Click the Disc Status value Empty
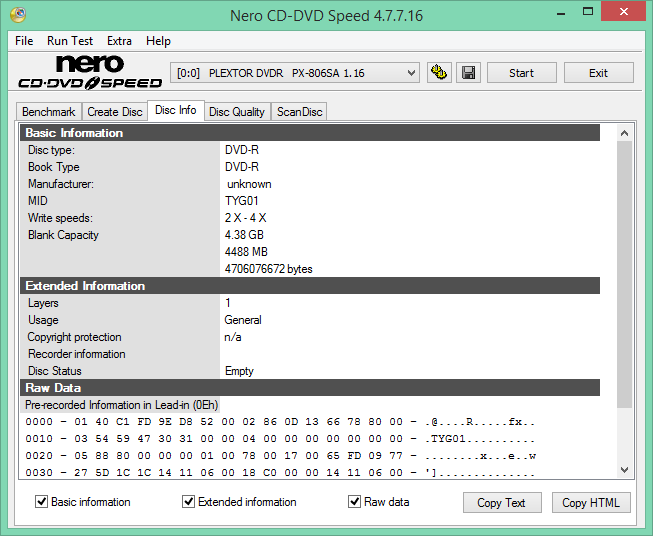 pyautogui.click(x=239, y=371)
